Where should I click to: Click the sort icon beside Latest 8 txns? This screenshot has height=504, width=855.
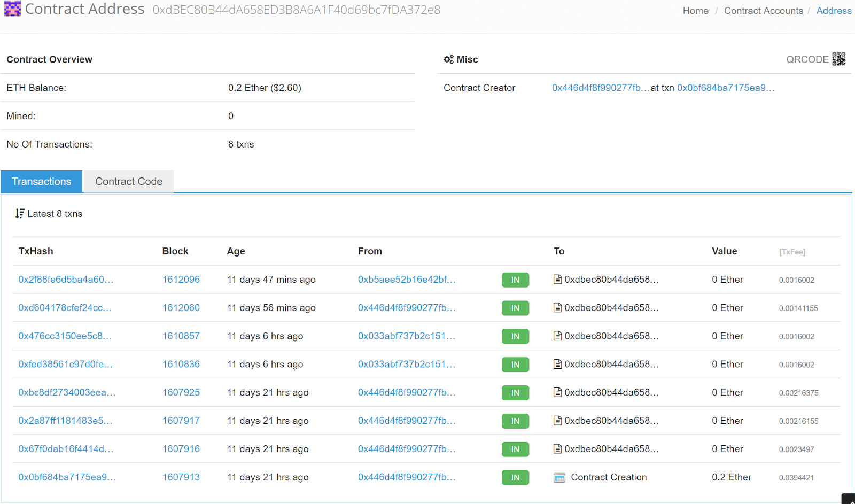point(20,214)
